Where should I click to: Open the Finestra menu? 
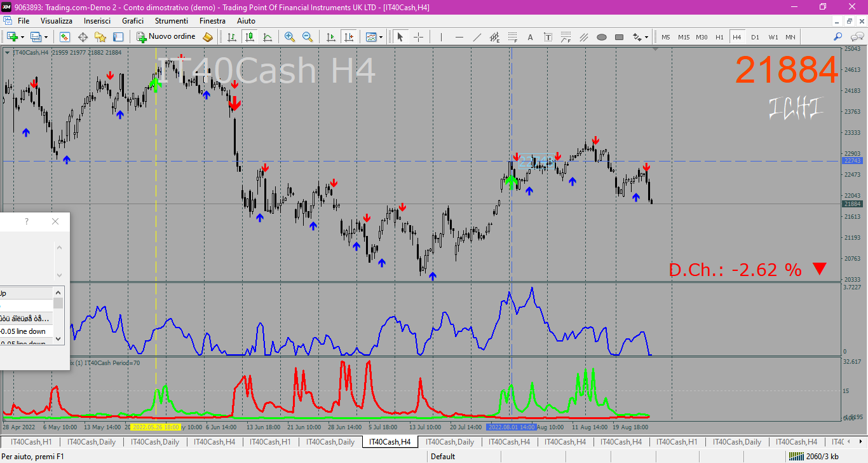212,20
